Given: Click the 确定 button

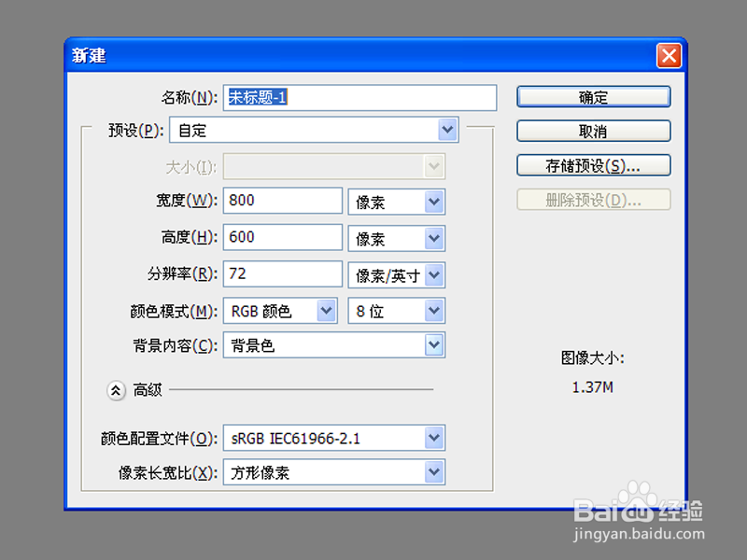Looking at the screenshot, I should click(x=594, y=97).
